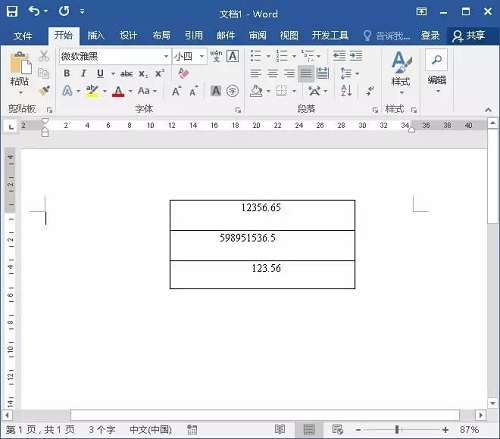
Task: Click the 共享 share button
Action: pos(469,35)
